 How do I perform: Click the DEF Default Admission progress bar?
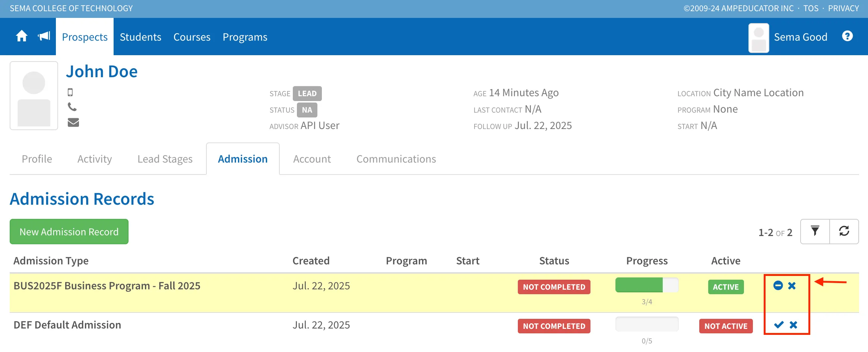(647, 324)
